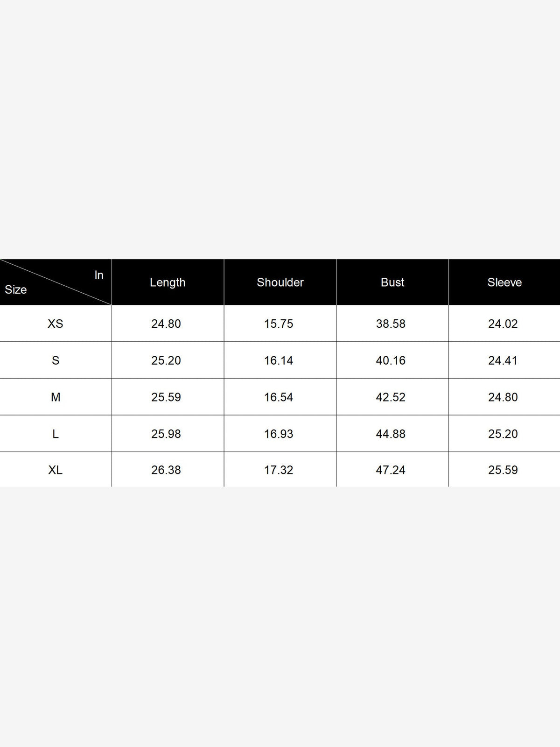Select the S size row label
This screenshot has height=747, width=560.
(x=56, y=360)
